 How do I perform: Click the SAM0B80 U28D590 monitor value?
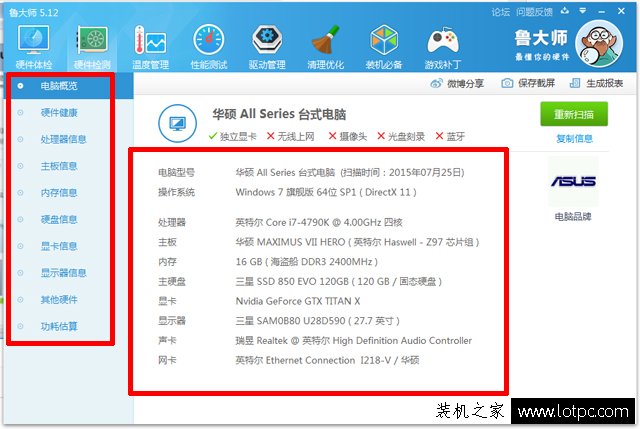pos(317,321)
